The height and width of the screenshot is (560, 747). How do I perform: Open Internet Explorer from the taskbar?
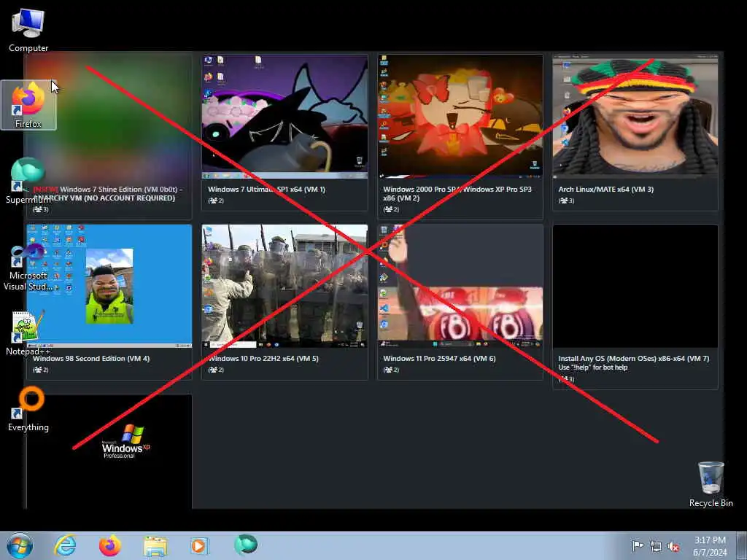(x=65, y=545)
